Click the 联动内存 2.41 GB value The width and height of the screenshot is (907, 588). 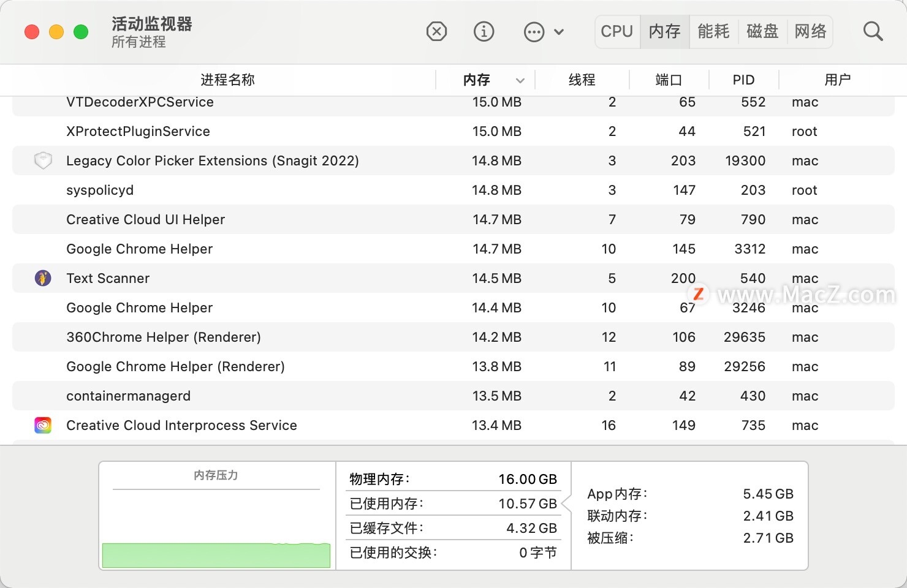coord(768,516)
